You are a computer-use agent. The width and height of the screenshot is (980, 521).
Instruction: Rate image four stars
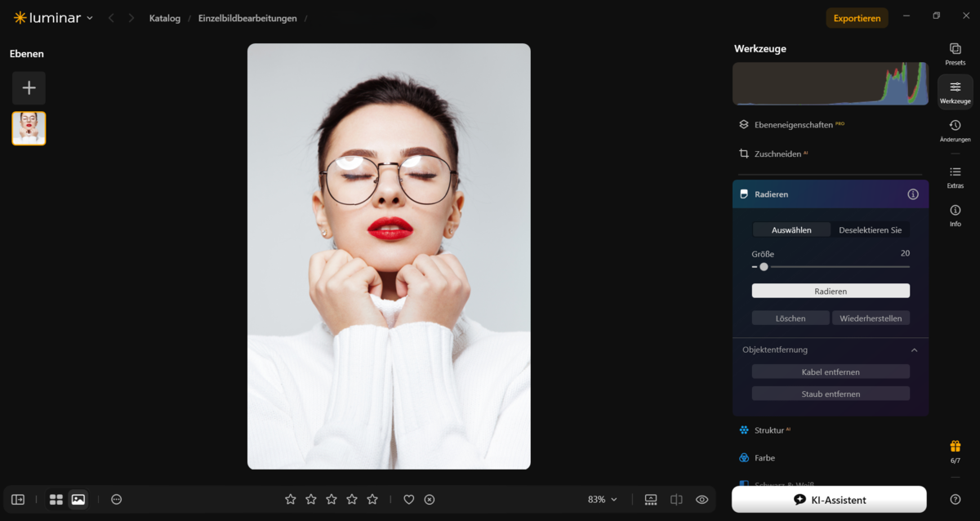(x=352, y=499)
